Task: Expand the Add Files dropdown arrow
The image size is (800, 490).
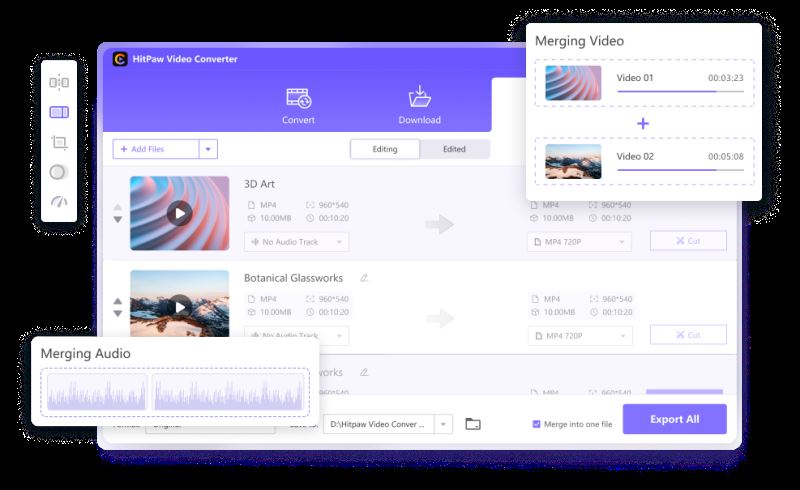Action: (208, 149)
